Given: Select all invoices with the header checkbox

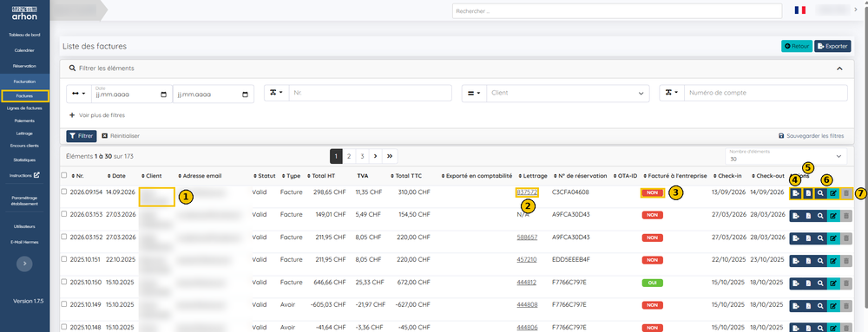Looking at the screenshot, I should pos(63,176).
